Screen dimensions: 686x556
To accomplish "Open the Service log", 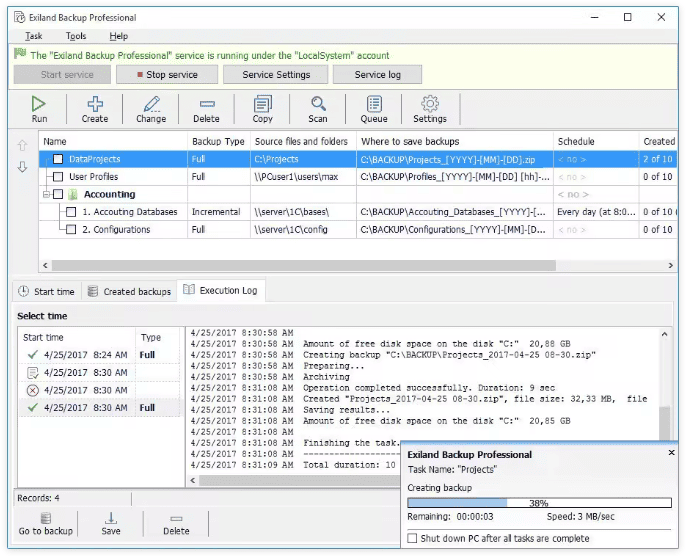I will pyautogui.click(x=378, y=75).
